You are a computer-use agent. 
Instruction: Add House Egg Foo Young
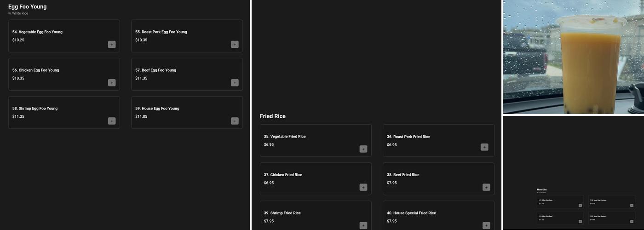(235, 121)
